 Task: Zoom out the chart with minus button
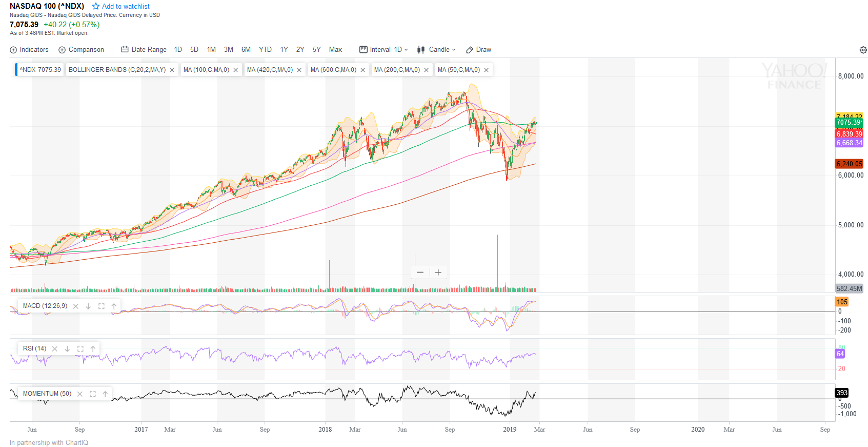tap(420, 273)
